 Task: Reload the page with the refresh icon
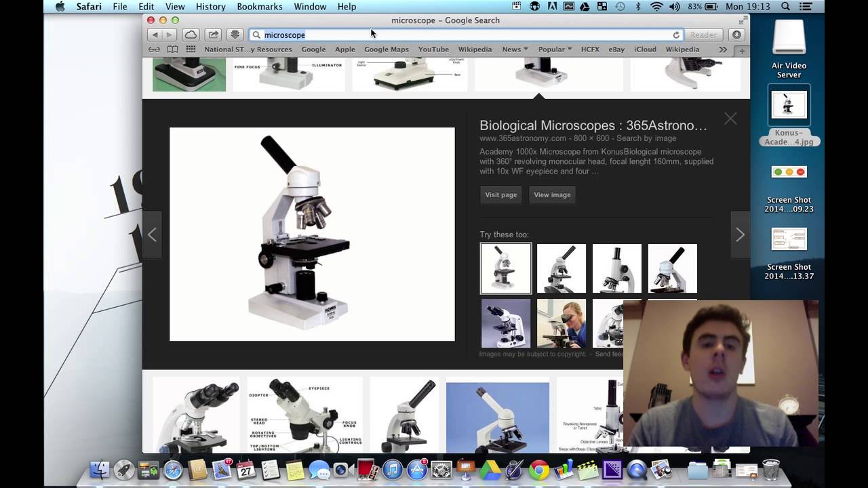coord(676,35)
